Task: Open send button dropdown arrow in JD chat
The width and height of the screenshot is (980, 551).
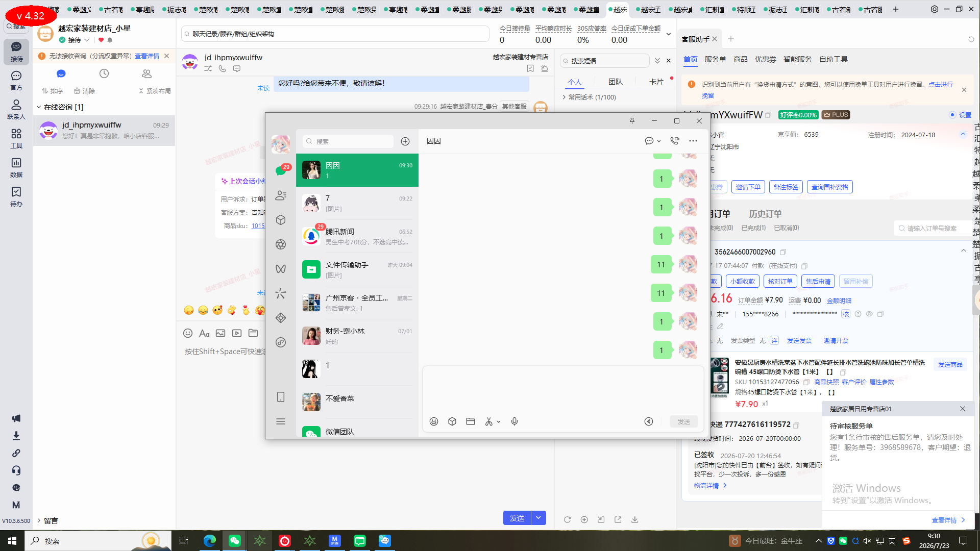Action: [538, 518]
